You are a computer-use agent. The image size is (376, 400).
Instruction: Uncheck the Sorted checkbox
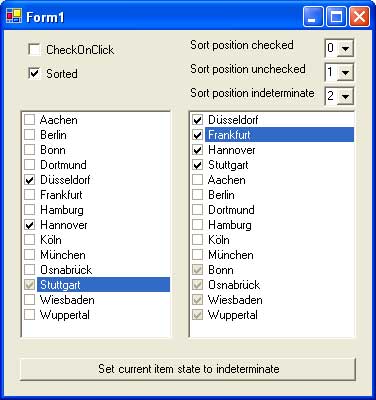[x=34, y=73]
